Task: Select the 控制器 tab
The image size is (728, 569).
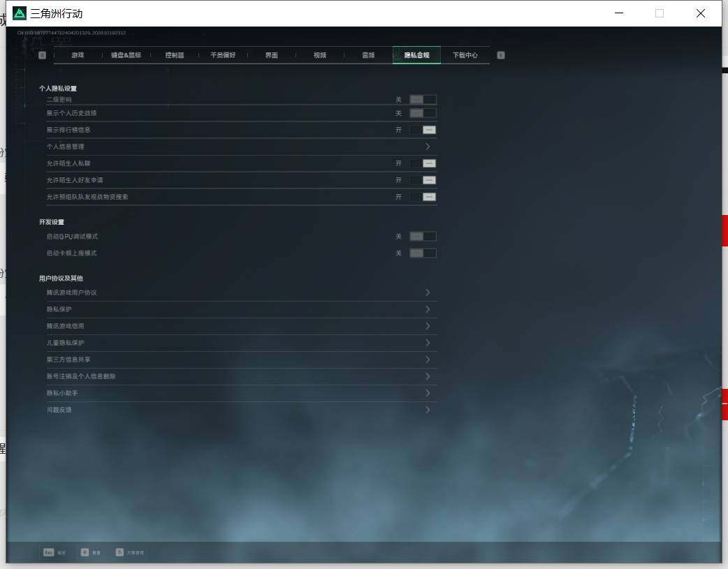Action: pos(175,55)
